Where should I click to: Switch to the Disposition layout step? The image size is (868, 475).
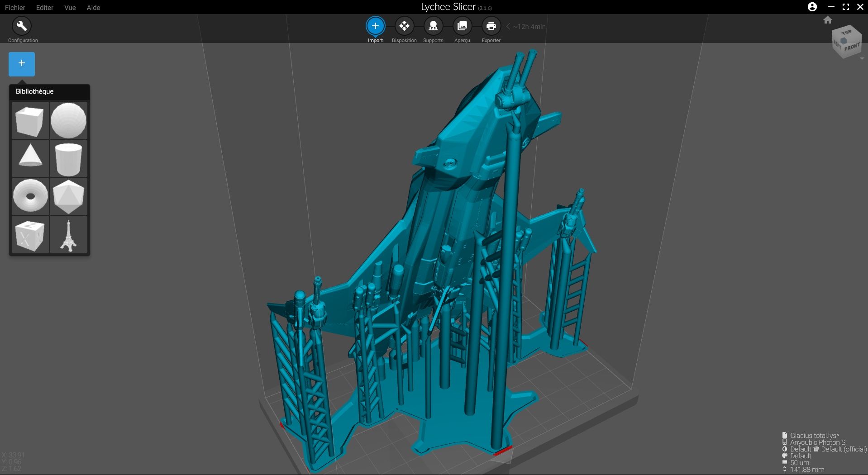pyautogui.click(x=404, y=26)
